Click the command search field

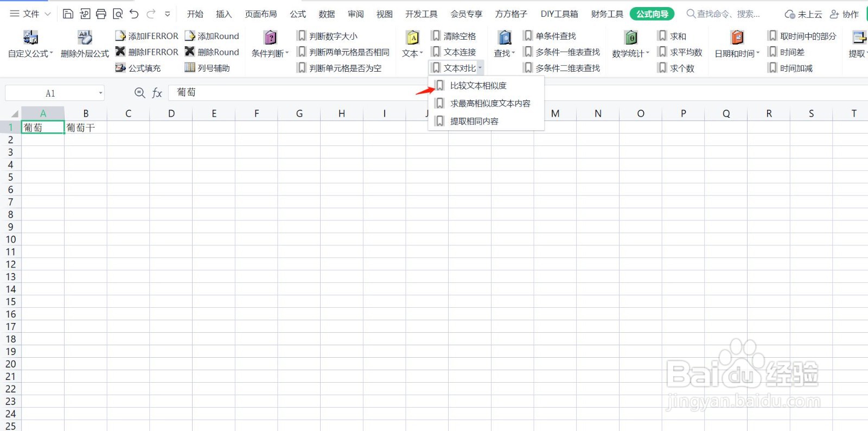[724, 14]
